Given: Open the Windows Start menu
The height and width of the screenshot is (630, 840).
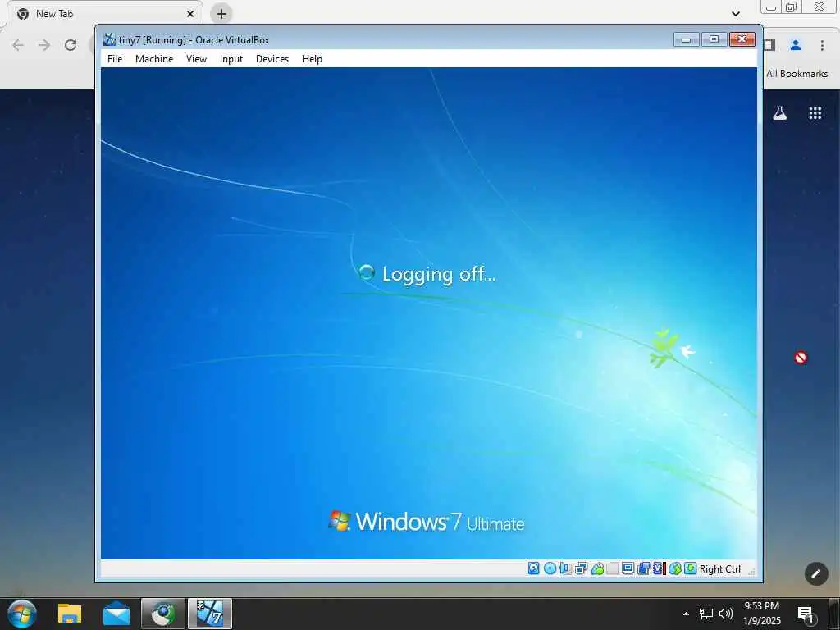Looking at the screenshot, I should pyautogui.click(x=22, y=614).
